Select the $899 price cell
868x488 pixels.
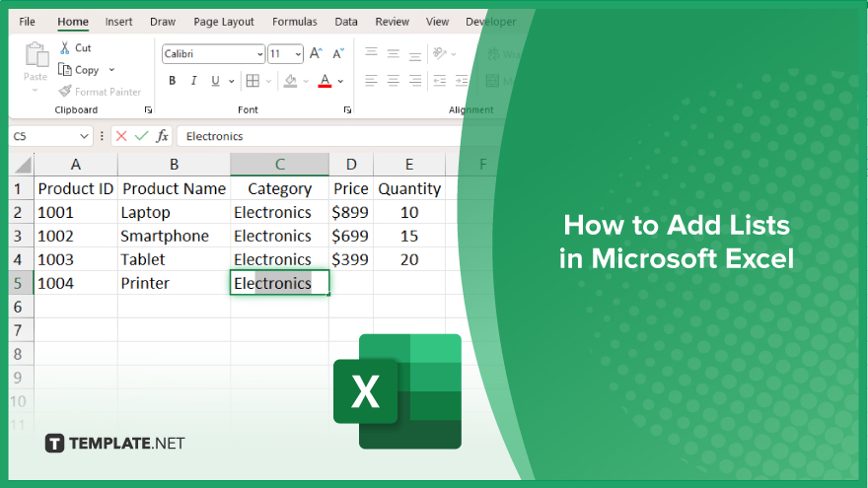tap(351, 213)
